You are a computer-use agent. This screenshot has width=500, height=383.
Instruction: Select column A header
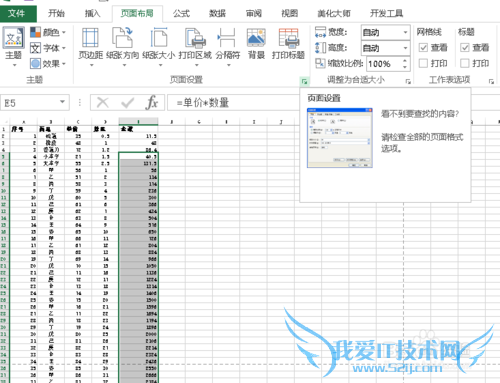[24, 122]
